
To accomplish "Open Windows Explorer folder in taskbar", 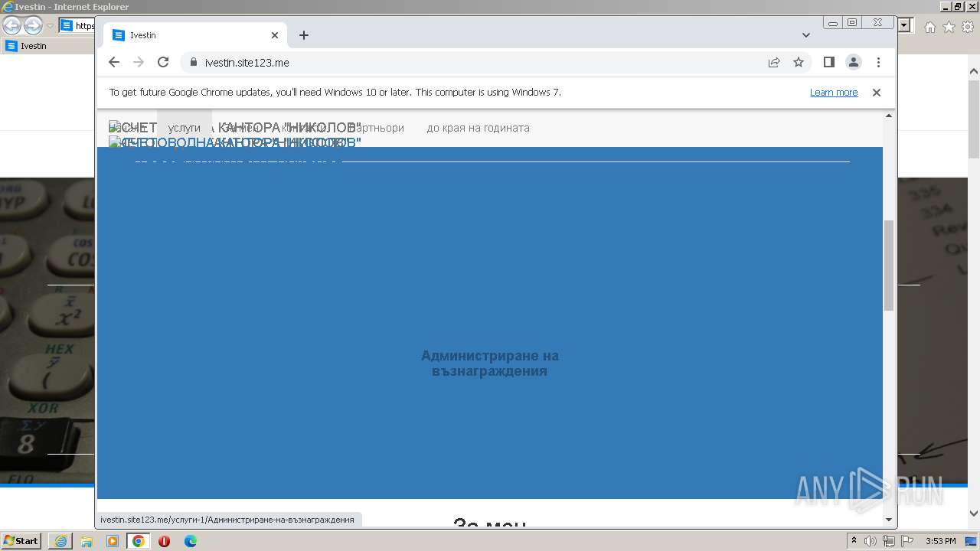I will pos(87,541).
